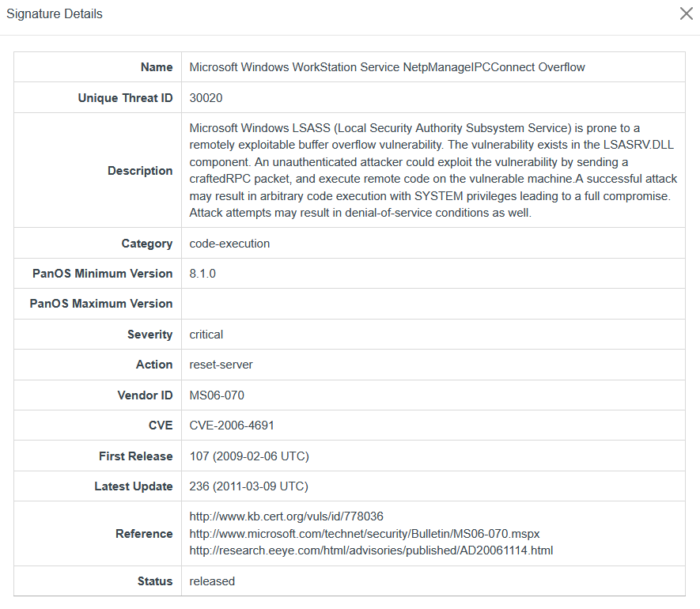
Task: Click the CVE-2006-4691 value
Action: click(x=232, y=426)
